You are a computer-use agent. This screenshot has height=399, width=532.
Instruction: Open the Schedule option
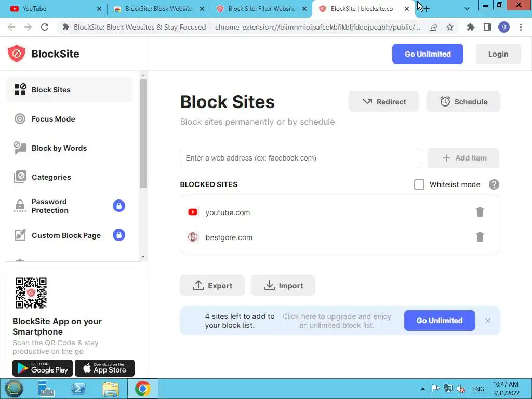[x=463, y=101]
